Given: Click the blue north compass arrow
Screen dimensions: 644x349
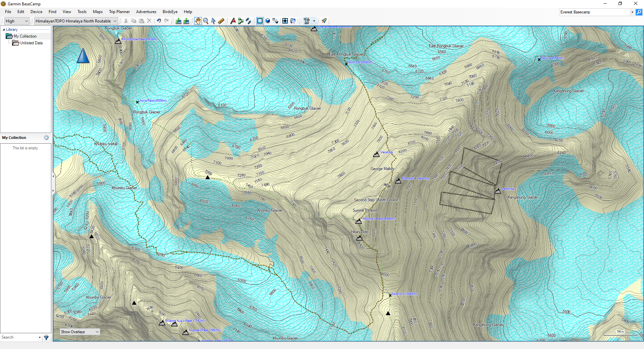Looking at the screenshot, I should pyautogui.click(x=83, y=55).
